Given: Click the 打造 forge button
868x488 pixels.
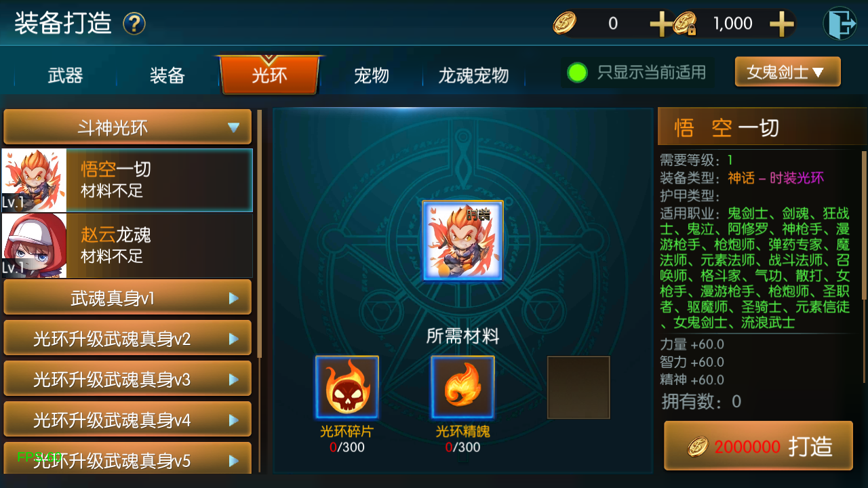Looking at the screenshot, I should click(758, 446).
